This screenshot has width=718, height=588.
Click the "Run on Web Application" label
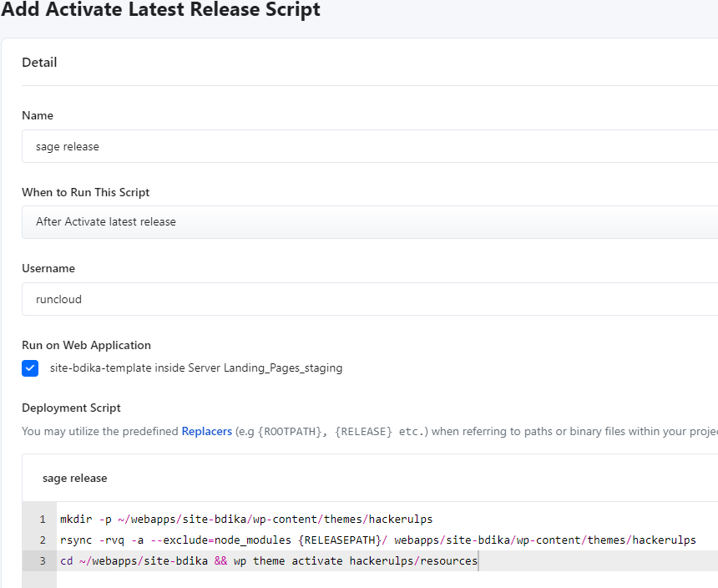(x=86, y=345)
